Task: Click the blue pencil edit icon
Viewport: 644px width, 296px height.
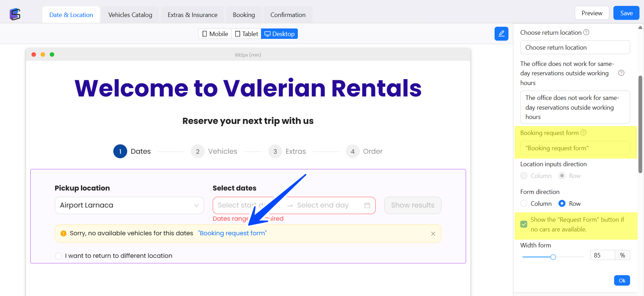Action: (501, 34)
